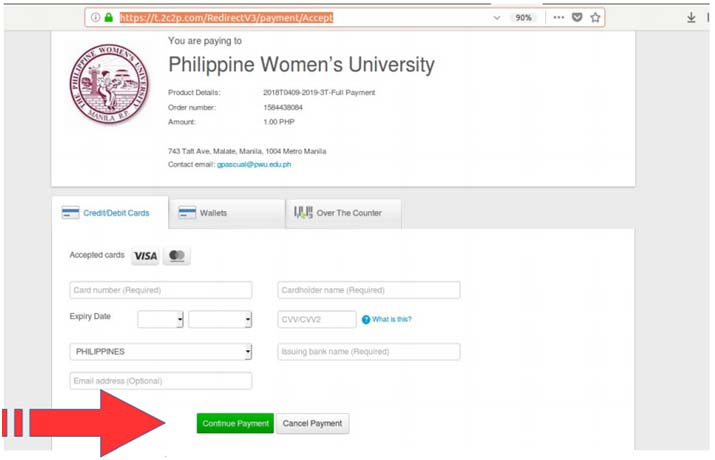Focus the Email address (Optional) field
Image resolution: width=715 pixels, height=460 pixels.
161,381
